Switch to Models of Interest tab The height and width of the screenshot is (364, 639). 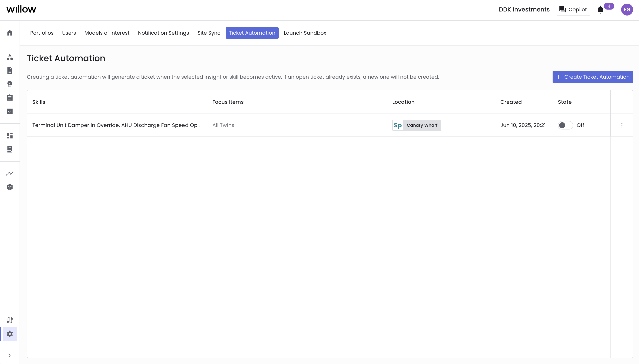coord(107,33)
